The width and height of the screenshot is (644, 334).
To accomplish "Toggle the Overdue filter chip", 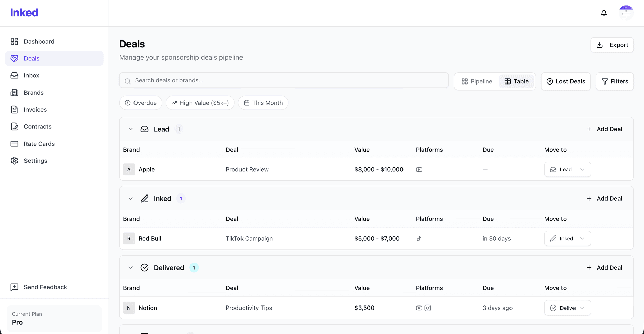I will click(x=141, y=103).
